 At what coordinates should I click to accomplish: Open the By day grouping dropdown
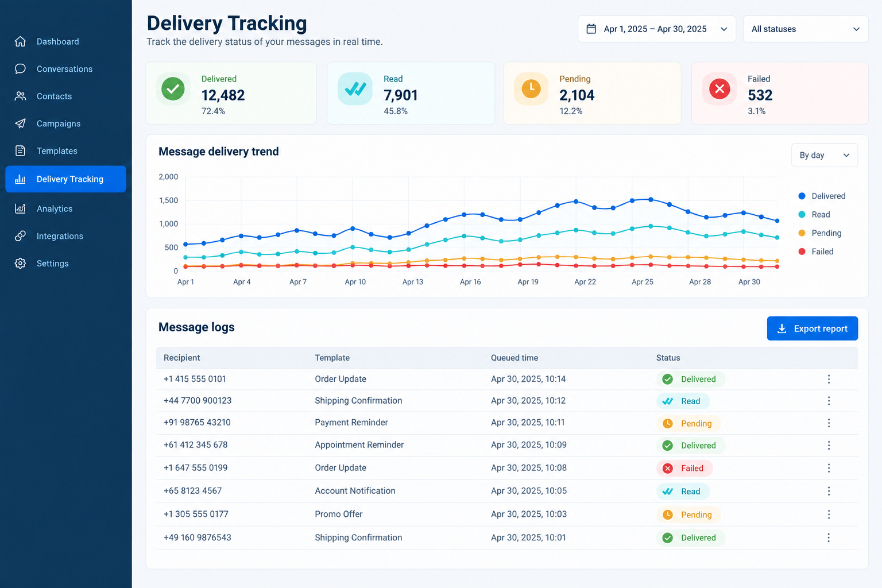[x=824, y=155]
